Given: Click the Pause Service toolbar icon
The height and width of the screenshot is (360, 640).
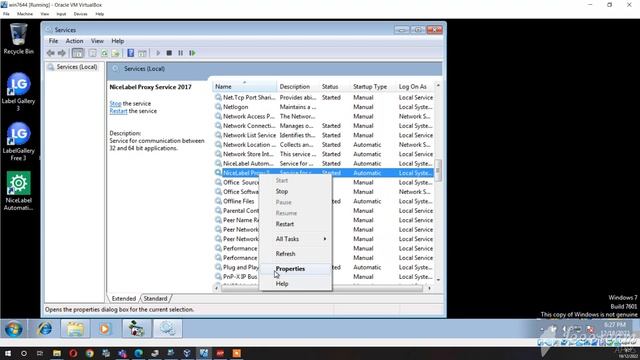Looking at the screenshot, I should (180, 53).
